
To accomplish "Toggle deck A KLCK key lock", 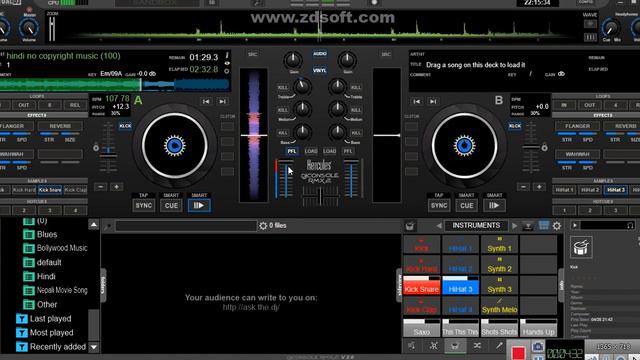I will pos(125,126).
